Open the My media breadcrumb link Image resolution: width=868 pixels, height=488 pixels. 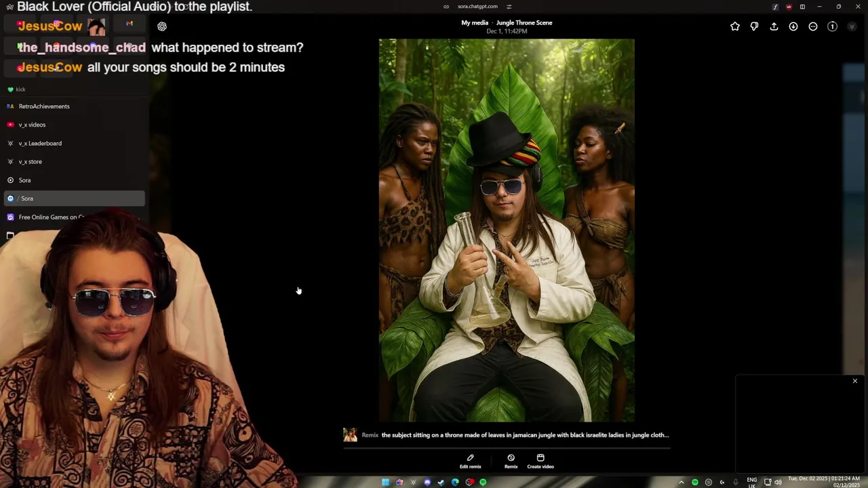pos(475,22)
